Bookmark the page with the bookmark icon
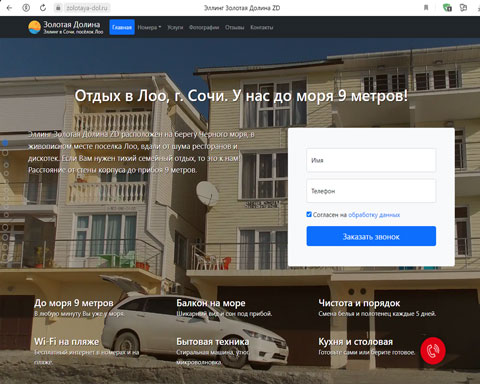Screen dimensions: 480x384 426,8
